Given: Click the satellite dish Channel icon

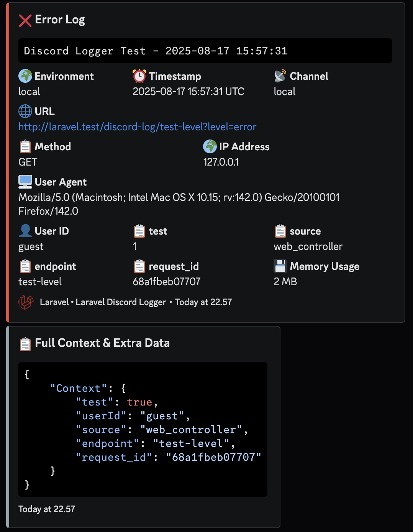Looking at the screenshot, I should coord(280,76).
